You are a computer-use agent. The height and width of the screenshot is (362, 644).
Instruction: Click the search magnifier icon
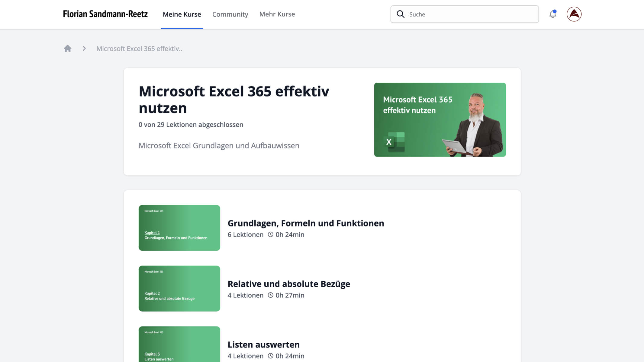coord(401,14)
